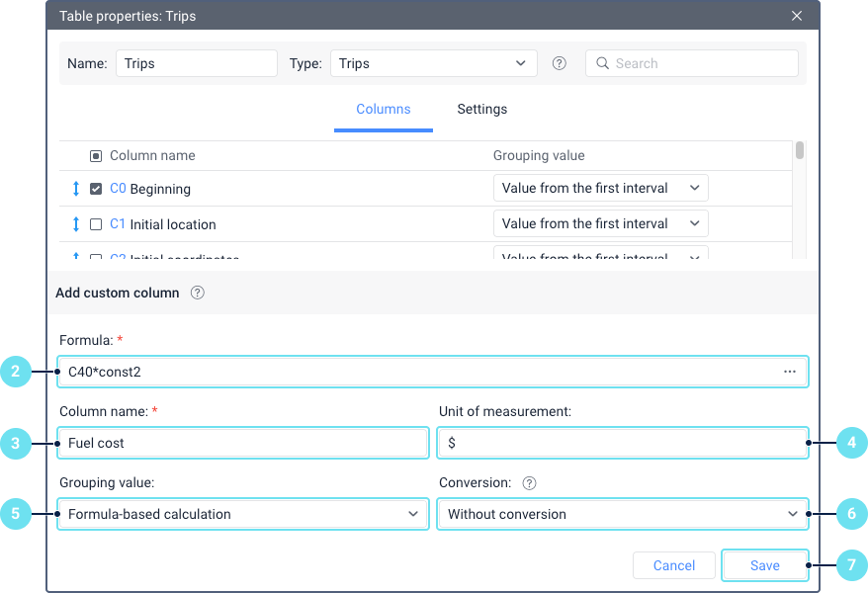Click the Cancel button
This screenshot has height=593, width=868.
(x=673, y=565)
